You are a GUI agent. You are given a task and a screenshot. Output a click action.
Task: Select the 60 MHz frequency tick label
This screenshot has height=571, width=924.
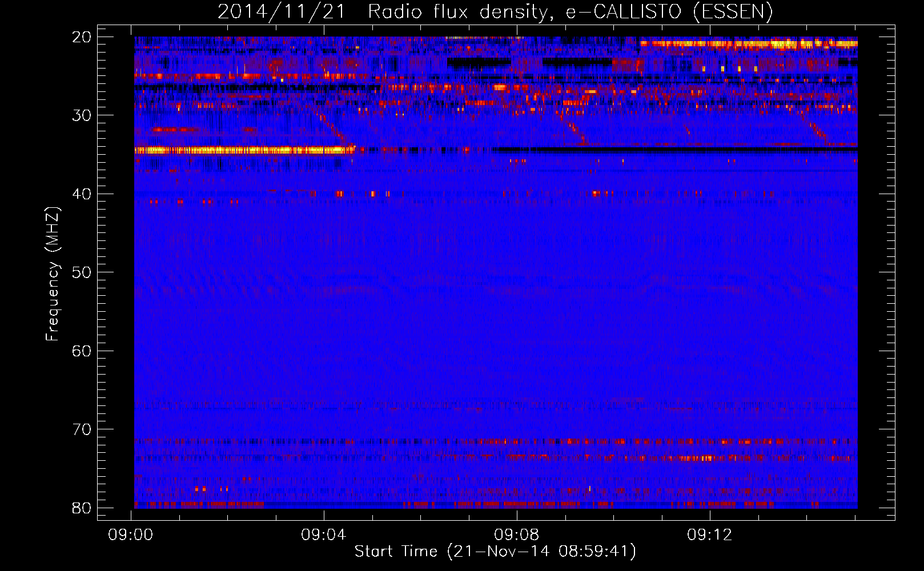tap(82, 351)
